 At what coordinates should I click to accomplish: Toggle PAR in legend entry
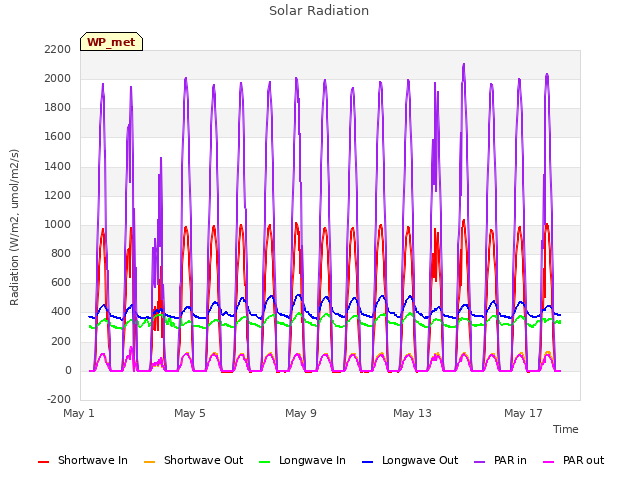[x=500, y=460]
